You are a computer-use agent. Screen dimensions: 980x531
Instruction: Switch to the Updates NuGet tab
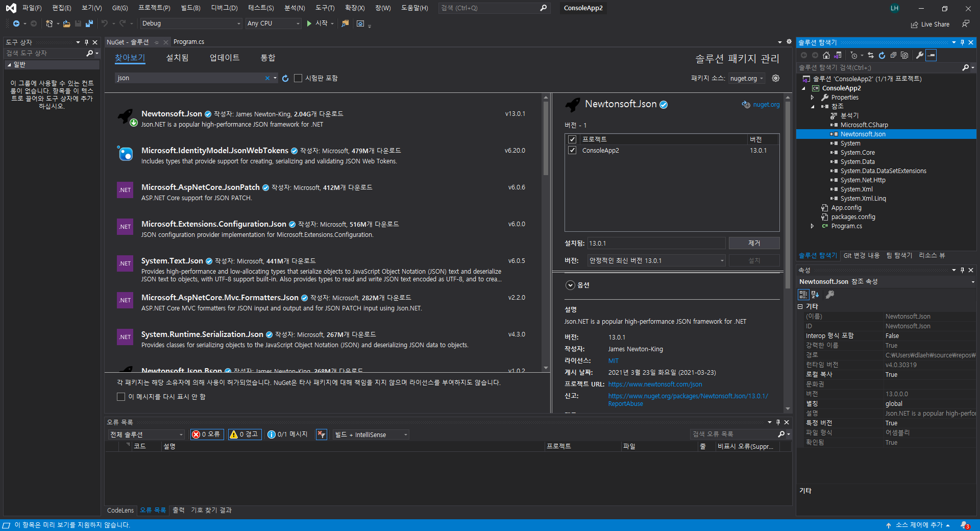pyautogui.click(x=225, y=58)
